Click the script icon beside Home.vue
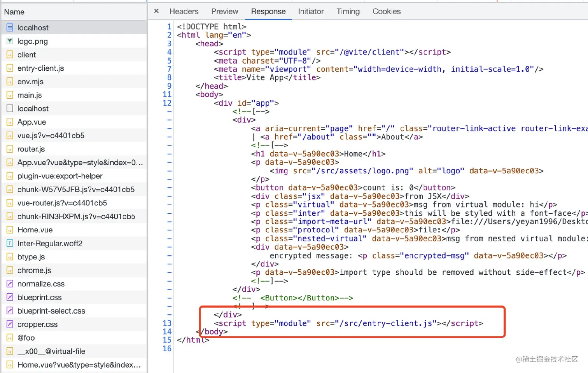Screen dimensions: 588x373 pyautogui.click(x=10, y=230)
